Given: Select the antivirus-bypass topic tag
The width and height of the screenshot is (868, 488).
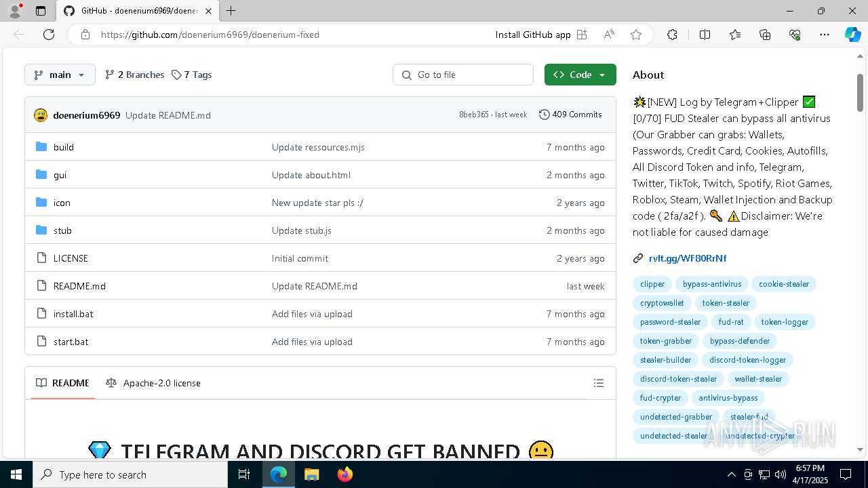Looking at the screenshot, I should pyautogui.click(x=728, y=398).
